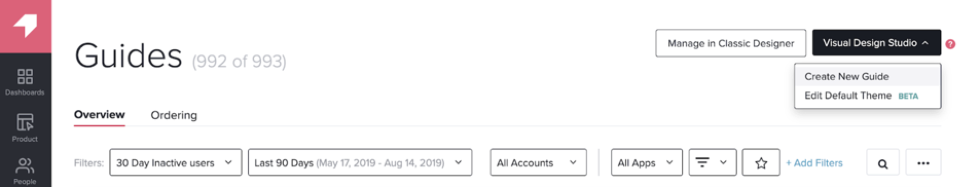Switch to the Ordering tab
Screen dimensions: 980x187
174,115
